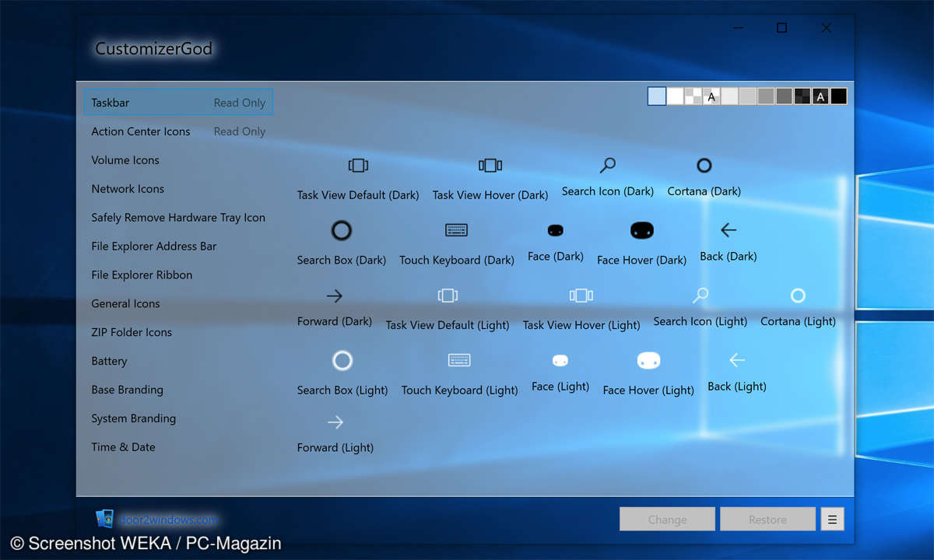Select the Task View Default (Dark) icon

coord(358,165)
